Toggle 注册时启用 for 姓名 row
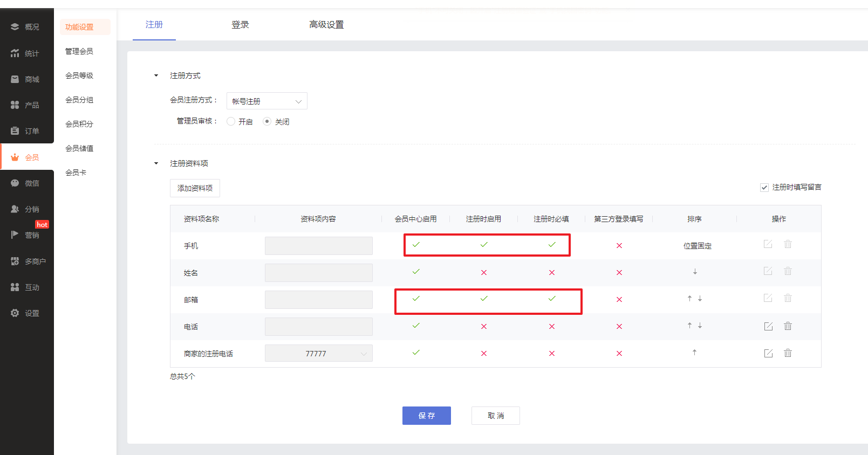 (x=484, y=272)
